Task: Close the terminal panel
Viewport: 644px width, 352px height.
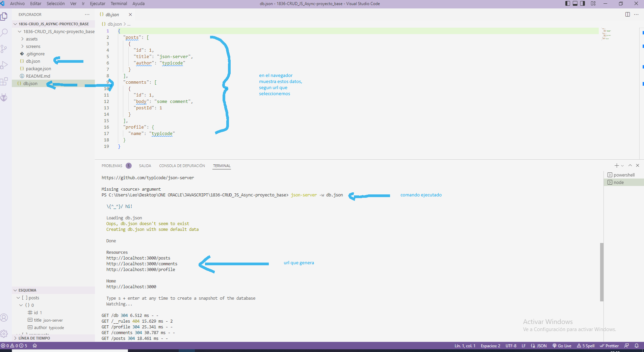Action: pos(638,165)
